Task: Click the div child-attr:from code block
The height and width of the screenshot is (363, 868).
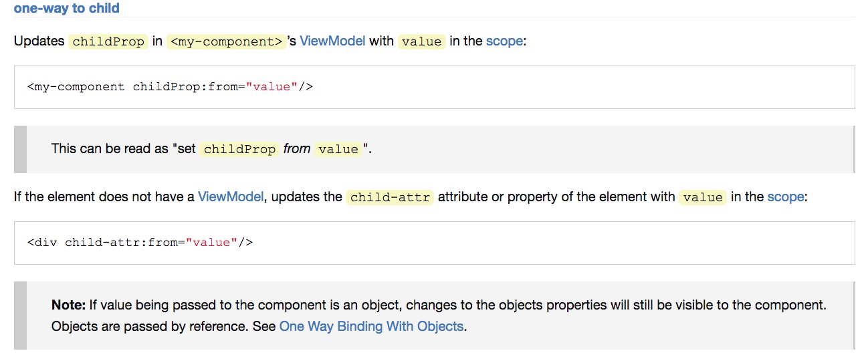Action: [435, 243]
